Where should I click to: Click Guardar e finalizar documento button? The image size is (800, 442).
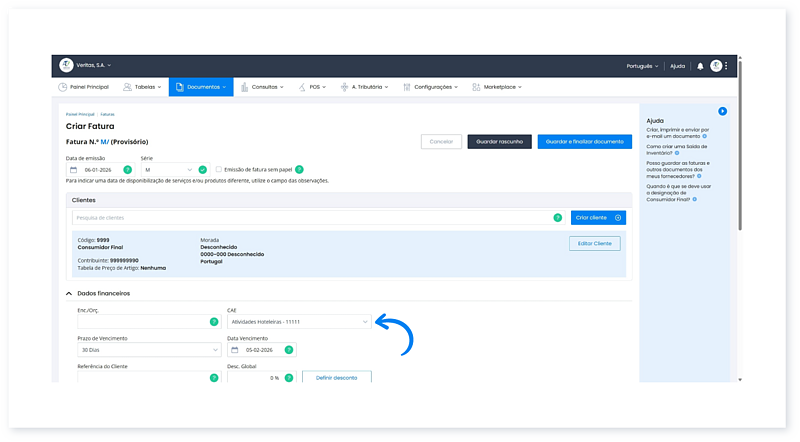click(x=584, y=142)
